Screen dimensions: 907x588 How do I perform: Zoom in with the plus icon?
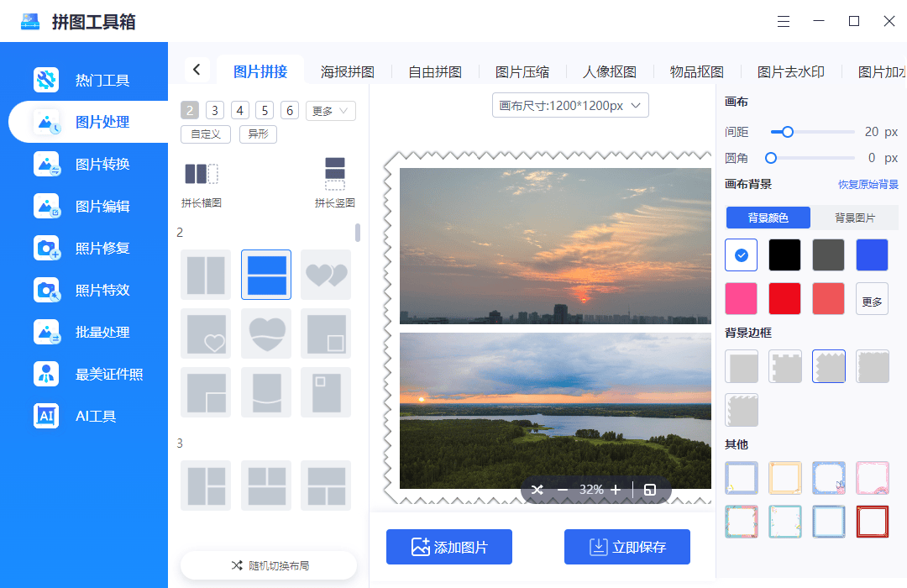tap(616, 490)
